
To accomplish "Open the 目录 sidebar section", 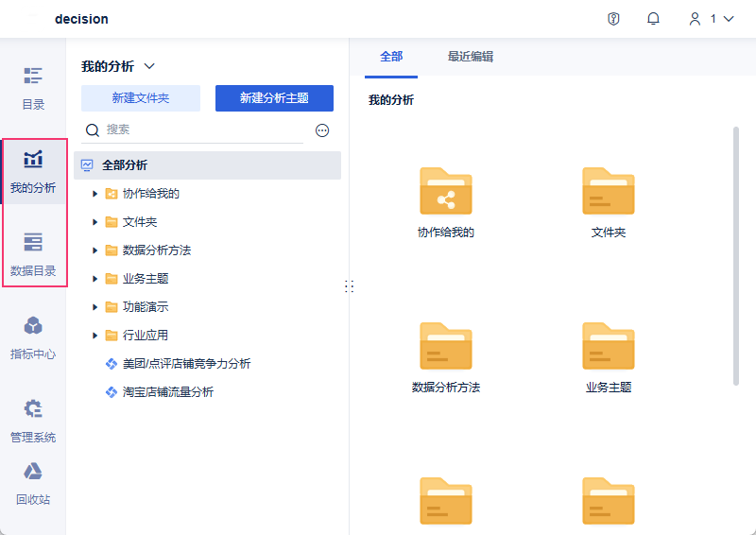I will (x=33, y=89).
